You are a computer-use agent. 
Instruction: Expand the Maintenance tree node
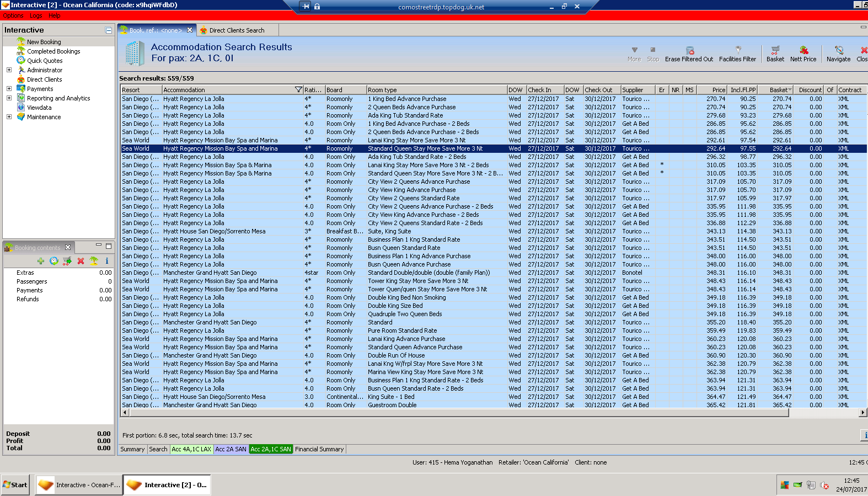pyautogui.click(x=9, y=116)
